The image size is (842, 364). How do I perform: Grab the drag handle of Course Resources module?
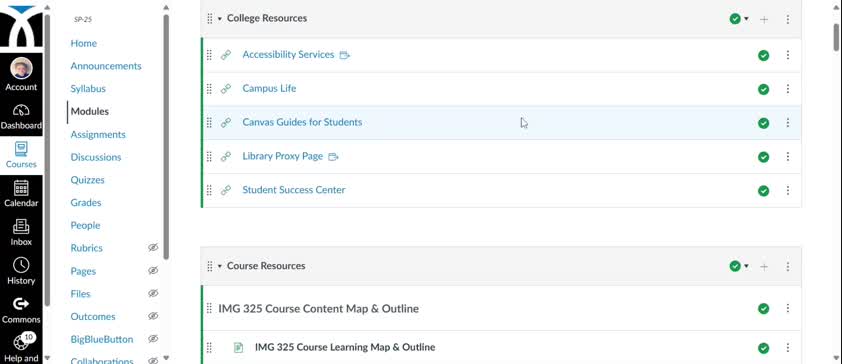pyautogui.click(x=210, y=266)
